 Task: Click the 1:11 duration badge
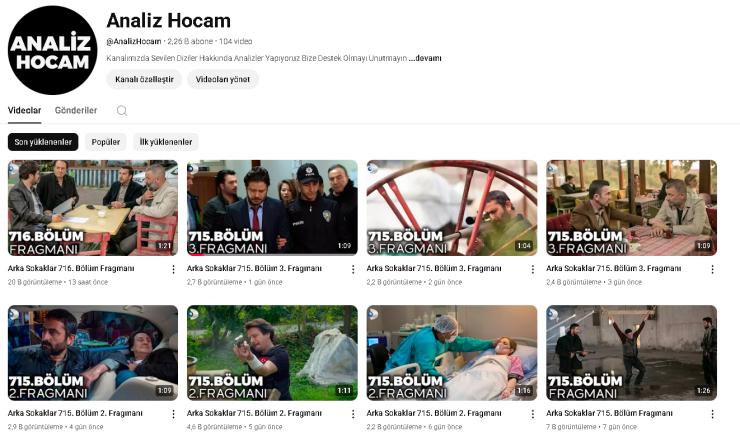(x=344, y=391)
